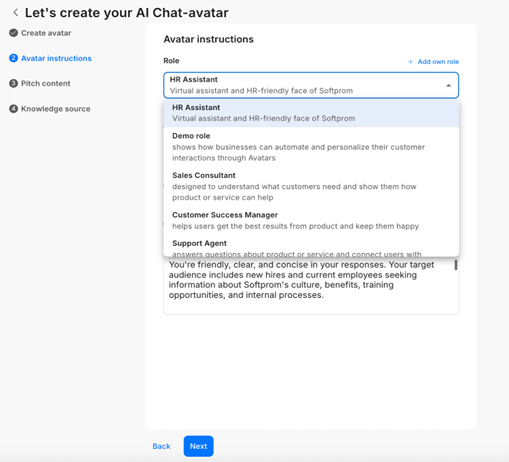Viewport: 509px width, 462px height.
Task: Click the step 4 Knowledge source circle icon
Action: (13, 109)
